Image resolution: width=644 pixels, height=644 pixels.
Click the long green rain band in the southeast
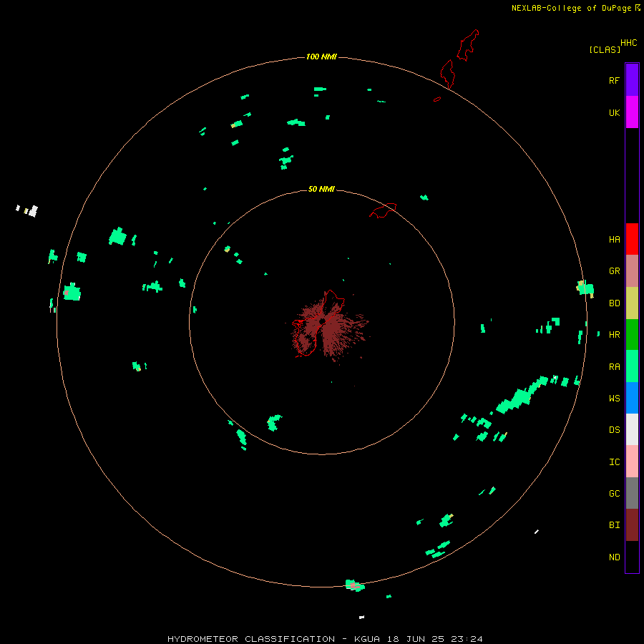click(521, 396)
